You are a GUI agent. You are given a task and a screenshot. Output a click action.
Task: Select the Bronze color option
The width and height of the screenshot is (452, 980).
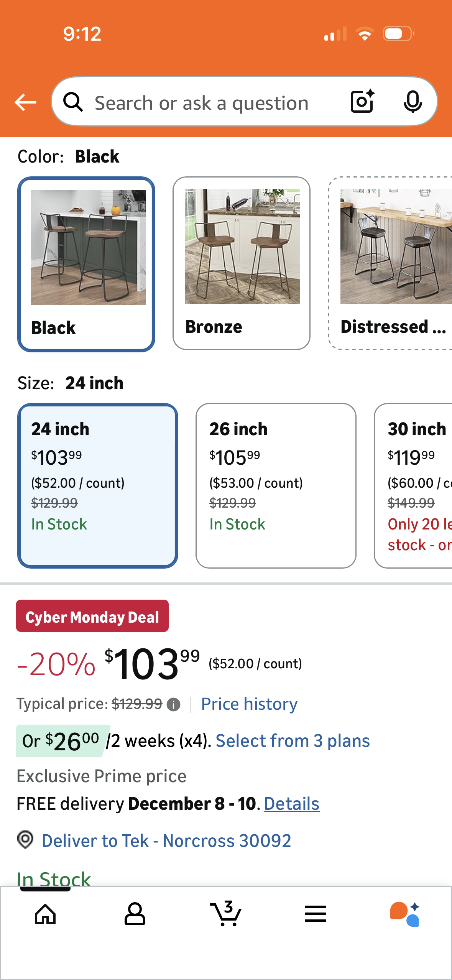tap(242, 263)
